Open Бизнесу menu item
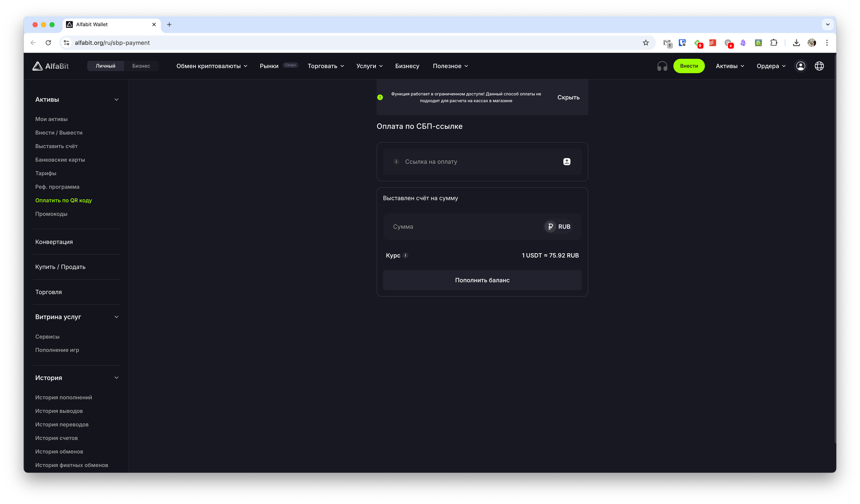Screen dimensions: 860x504 coord(407,66)
